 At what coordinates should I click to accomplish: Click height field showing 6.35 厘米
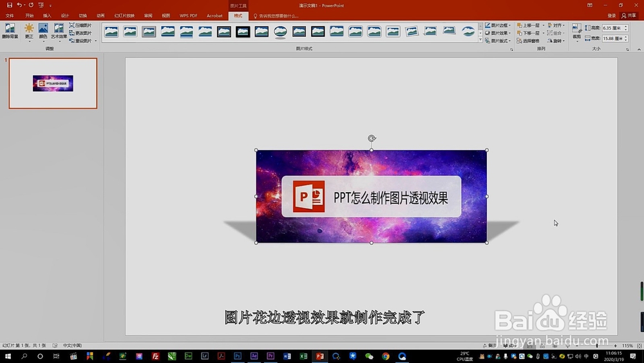[x=612, y=28]
